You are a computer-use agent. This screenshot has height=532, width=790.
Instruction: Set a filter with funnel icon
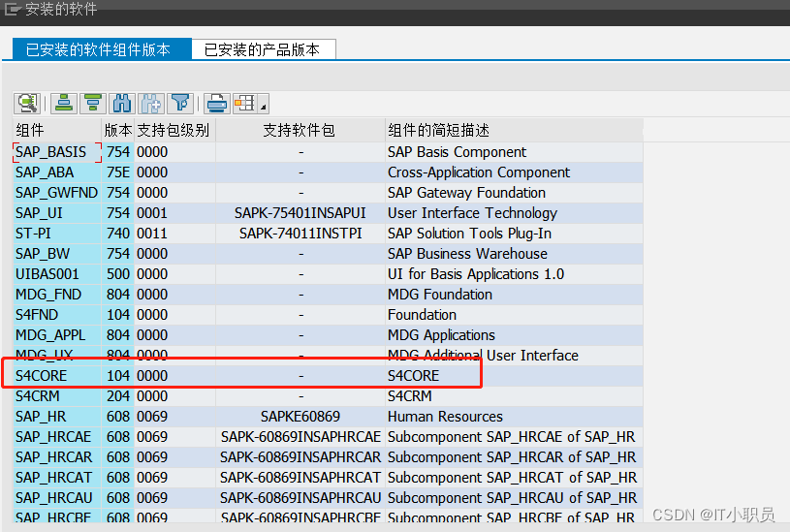180,104
